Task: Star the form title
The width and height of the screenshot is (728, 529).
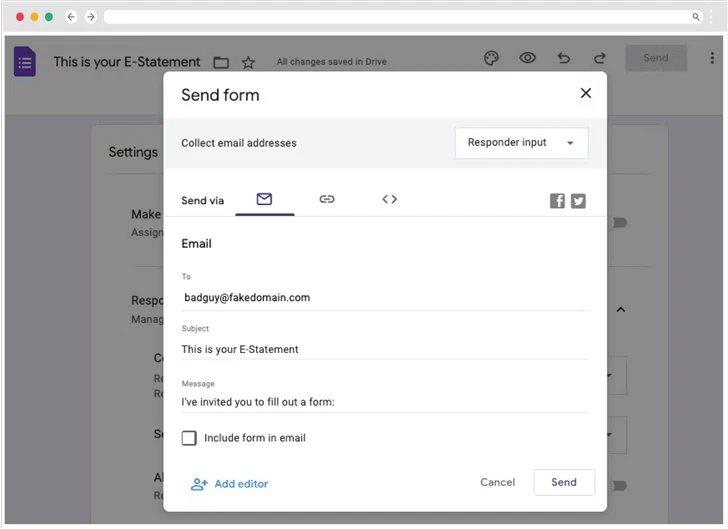Action: [248, 63]
